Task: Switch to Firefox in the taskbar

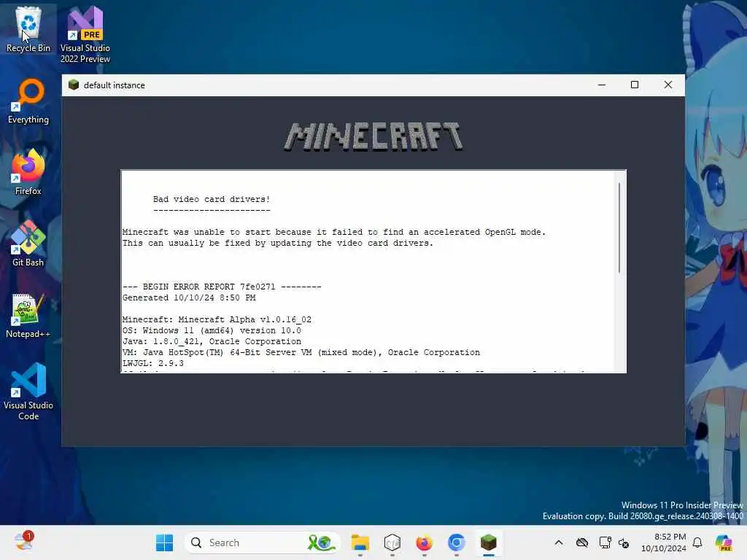Action: point(424,542)
